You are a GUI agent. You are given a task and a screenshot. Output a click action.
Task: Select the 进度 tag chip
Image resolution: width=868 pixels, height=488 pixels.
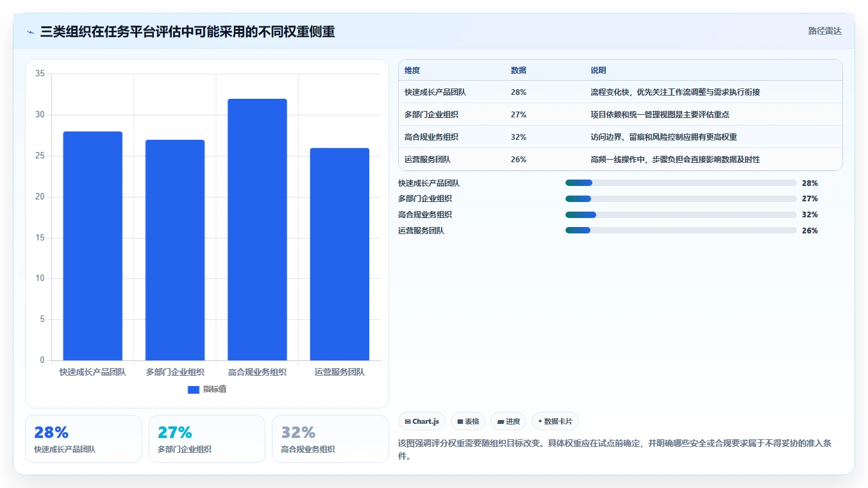pos(508,421)
